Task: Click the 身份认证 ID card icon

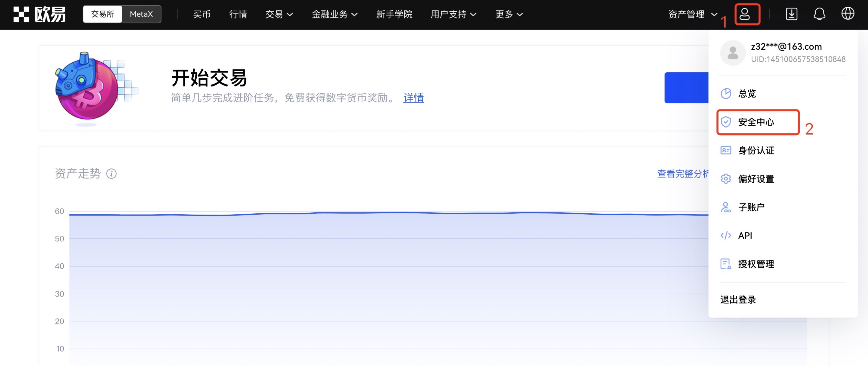Action: (x=726, y=150)
